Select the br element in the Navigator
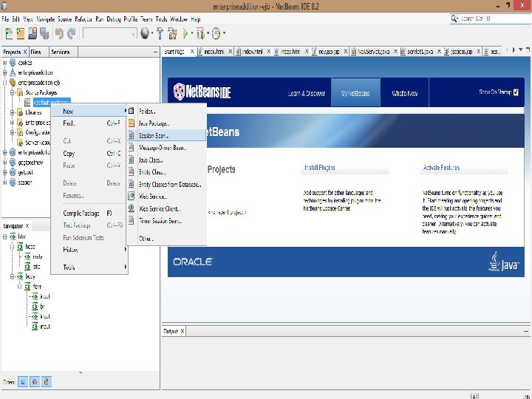 coord(42,307)
